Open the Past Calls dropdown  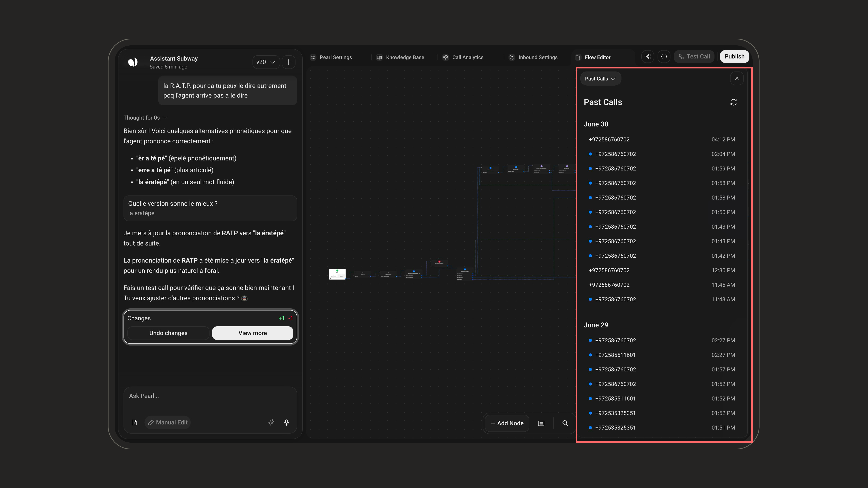point(600,79)
